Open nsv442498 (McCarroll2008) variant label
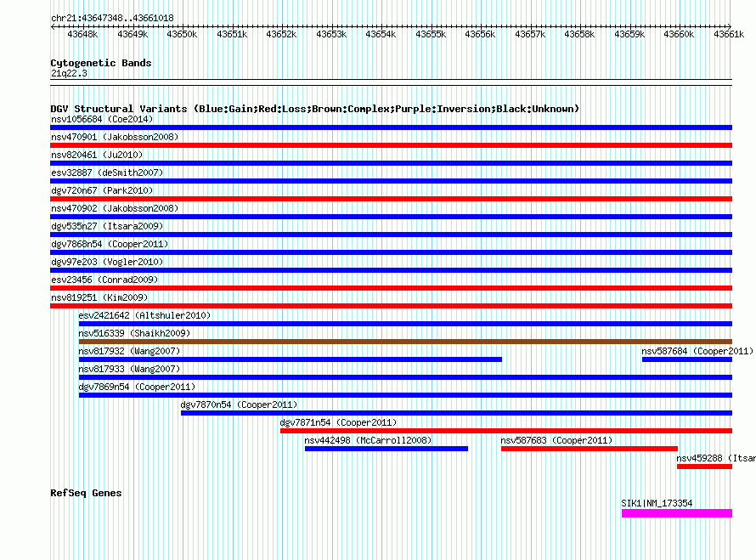 click(x=368, y=440)
